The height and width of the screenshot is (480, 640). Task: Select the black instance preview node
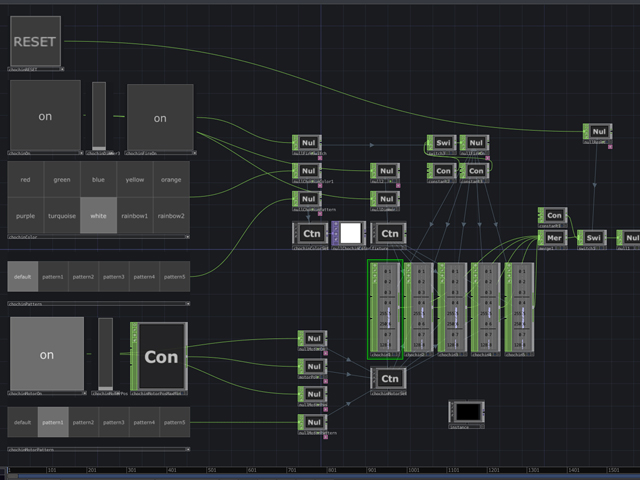coord(467,412)
